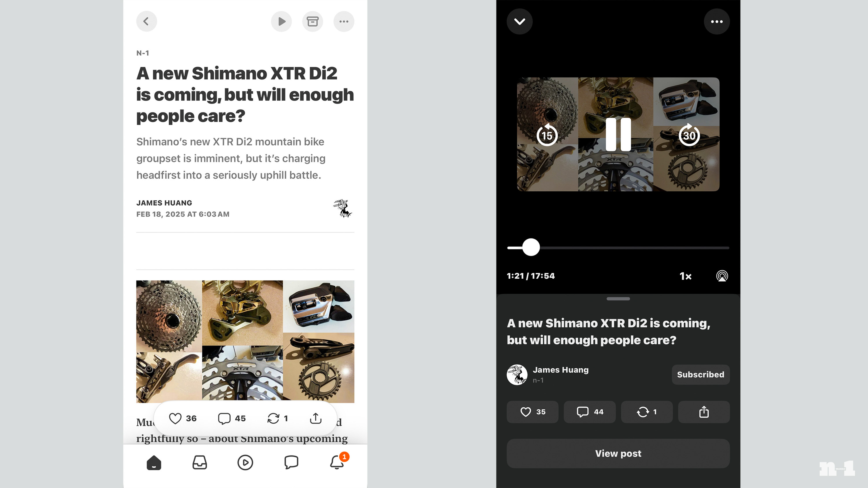
Task: Restack from the audio player panel
Action: pyautogui.click(x=647, y=412)
